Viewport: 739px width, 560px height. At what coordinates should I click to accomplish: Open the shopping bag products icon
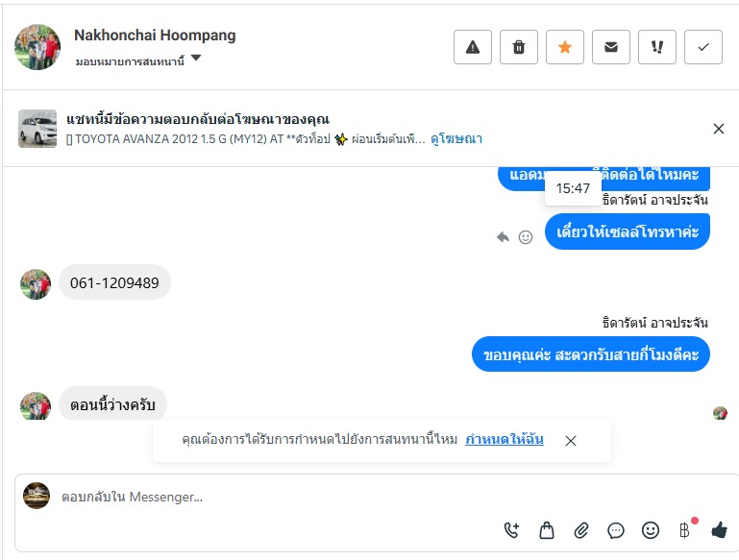(547, 529)
